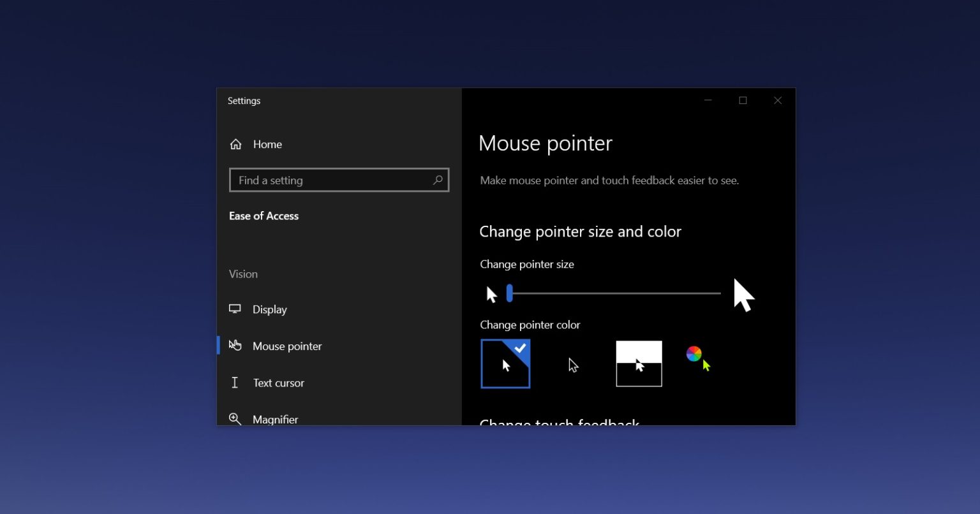The width and height of the screenshot is (980, 514).
Task: Switch to the Vision section header
Action: 243,274
